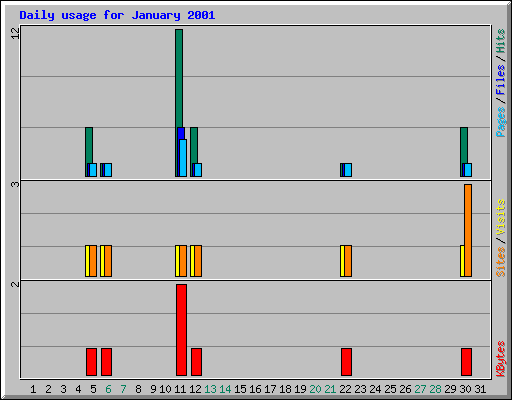Viewport: 512px width, 400px height.
Task: Click the tall orange Sites bar for day 30
Action: coord(468,230)
